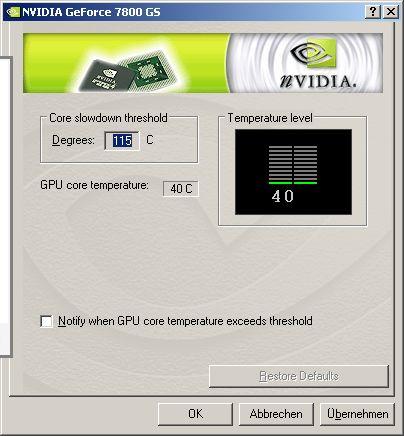The height and width of the screenshot is (436, 404).
Task: Click the NVIDIA icon in the title bar
Action: point(13,12)
